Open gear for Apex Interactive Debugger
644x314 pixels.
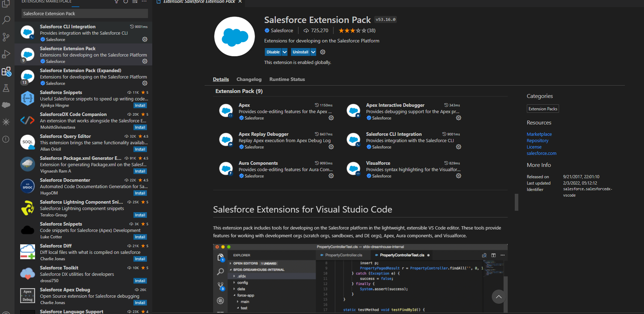(x=458, y=118)
